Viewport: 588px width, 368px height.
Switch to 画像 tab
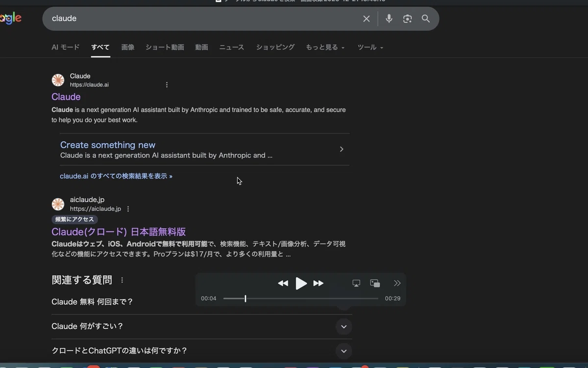(128, 48)
